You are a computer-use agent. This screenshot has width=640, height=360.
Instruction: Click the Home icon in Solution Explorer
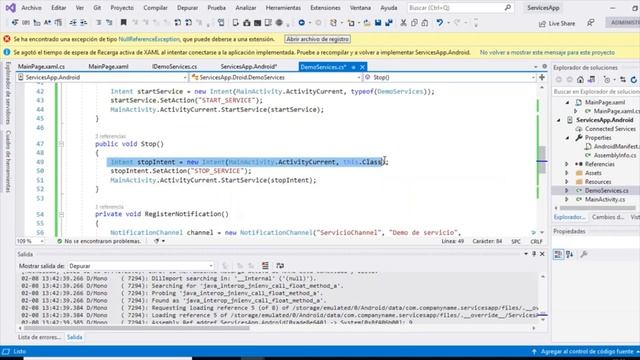(580, 80)
